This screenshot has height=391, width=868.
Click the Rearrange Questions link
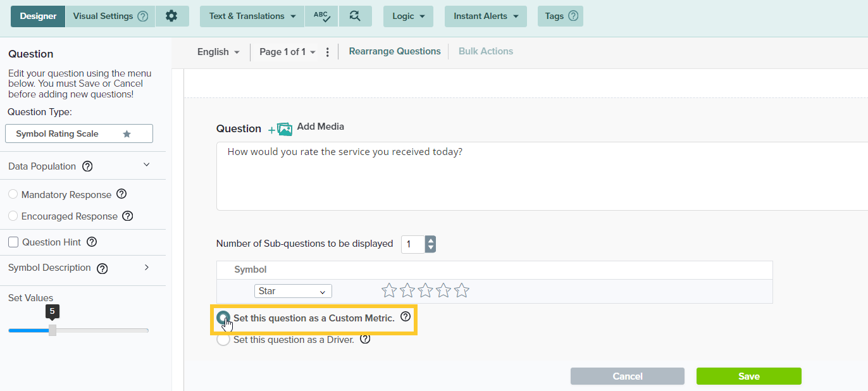(395, 51)
